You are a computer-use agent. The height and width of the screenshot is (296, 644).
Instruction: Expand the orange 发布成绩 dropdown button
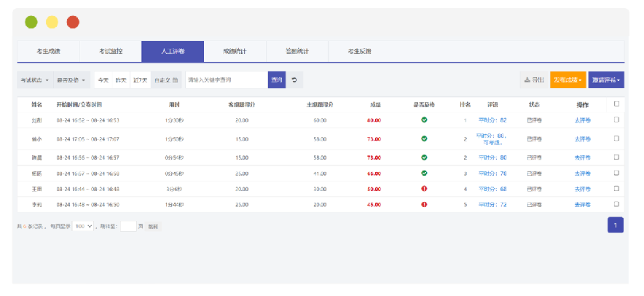coord(568,79)
